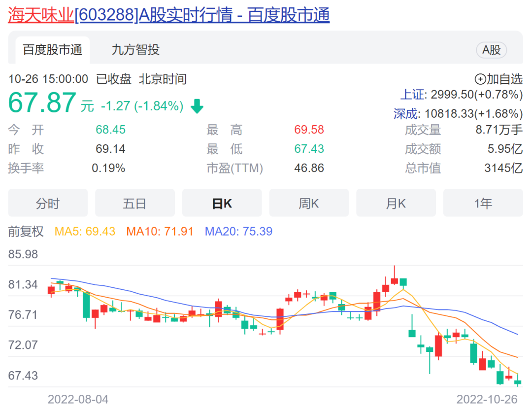Add stock via 加自选 button
This screenshot has height=412, width=532.
499,79
